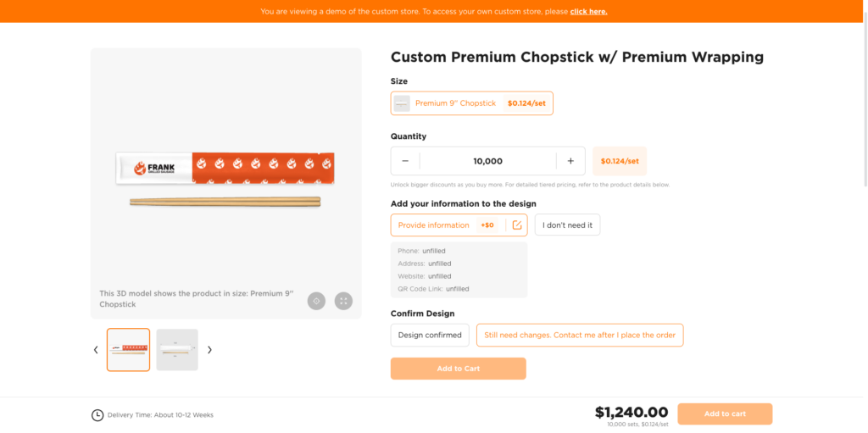The image size is (868, 433).
Task: Click the edit information pencil icon
Action: (x=517, y=225)
